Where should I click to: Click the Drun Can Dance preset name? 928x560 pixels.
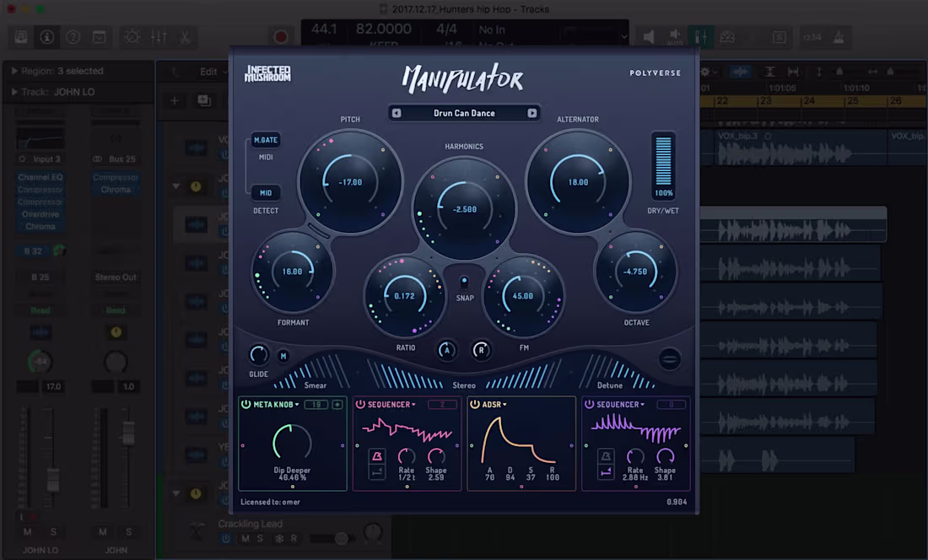464,112
